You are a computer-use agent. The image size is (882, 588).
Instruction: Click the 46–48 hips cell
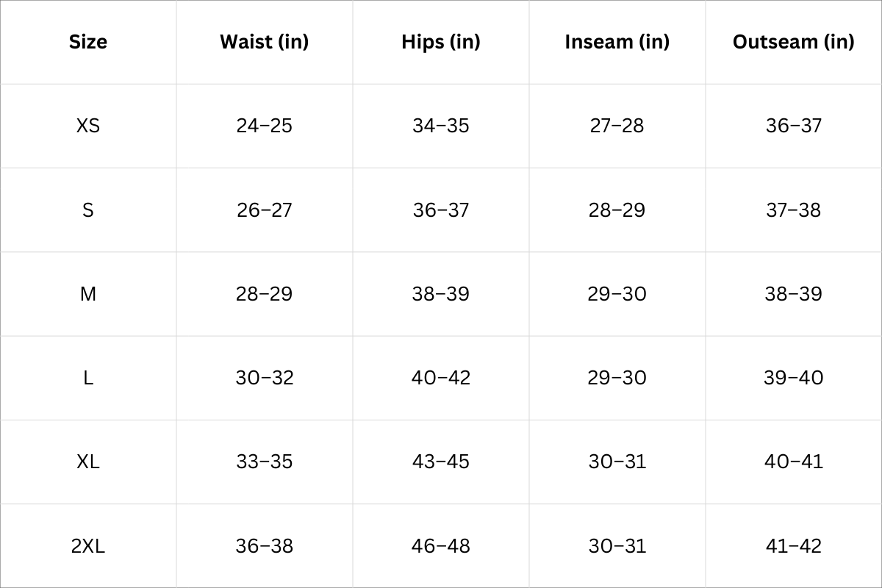(x=440, y=546)
